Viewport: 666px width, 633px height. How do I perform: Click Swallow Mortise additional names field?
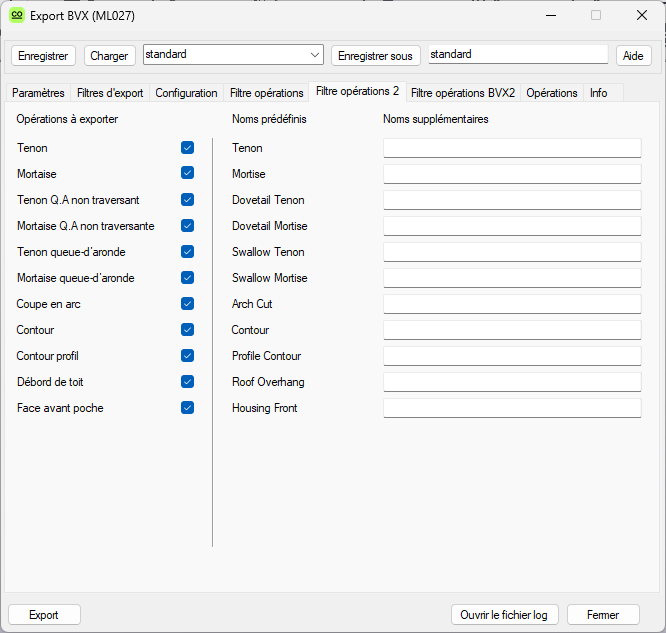[x=512, y=278]
